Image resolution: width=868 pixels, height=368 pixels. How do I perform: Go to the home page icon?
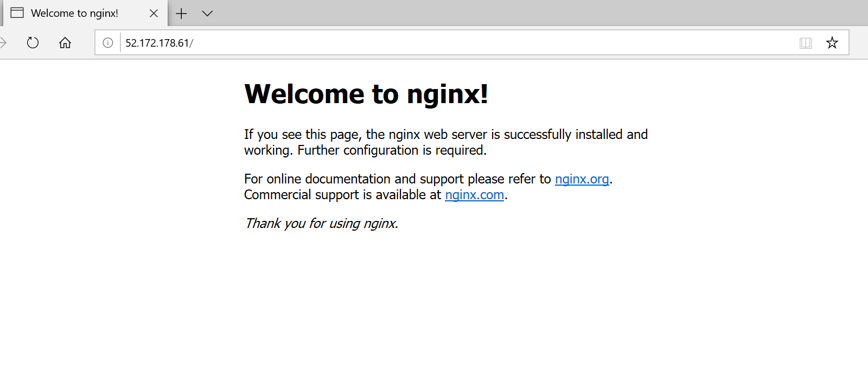65,42
